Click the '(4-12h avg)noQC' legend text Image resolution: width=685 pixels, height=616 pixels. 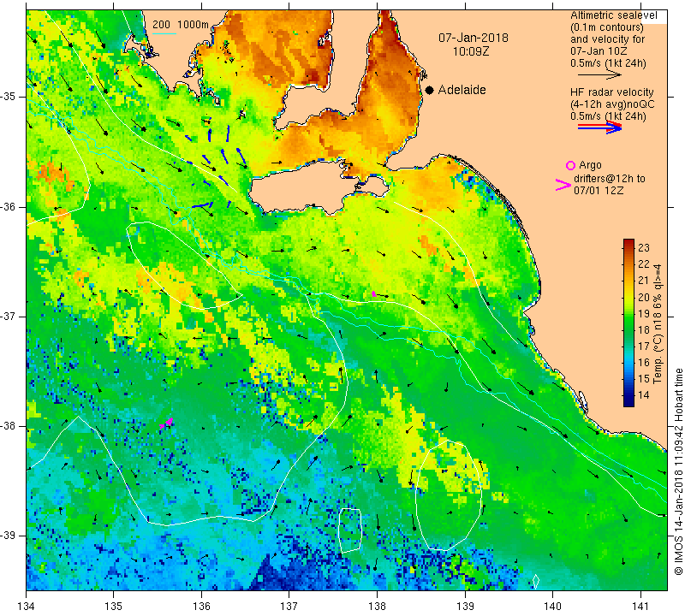point(612,104)
